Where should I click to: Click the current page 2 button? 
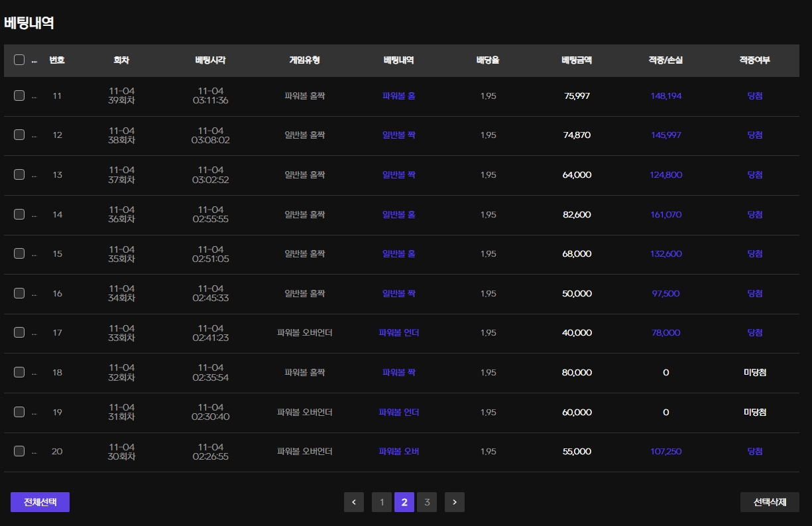tap(404, 502)
